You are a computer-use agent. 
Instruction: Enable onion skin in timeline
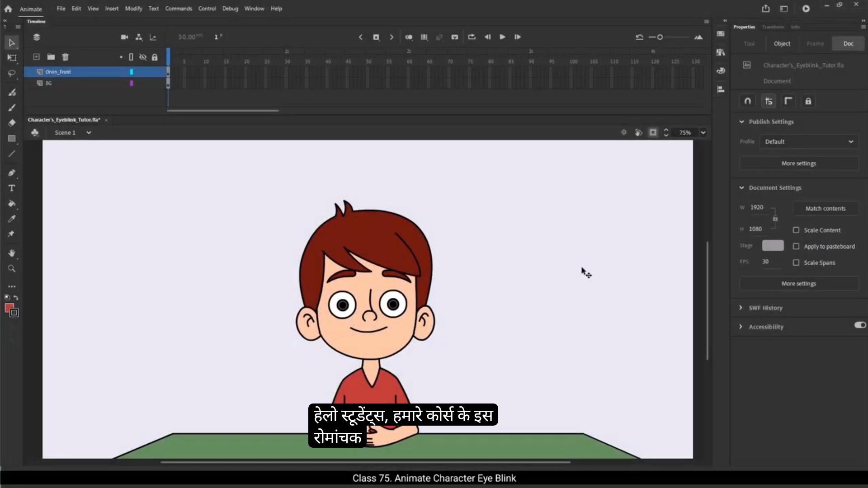409,37
